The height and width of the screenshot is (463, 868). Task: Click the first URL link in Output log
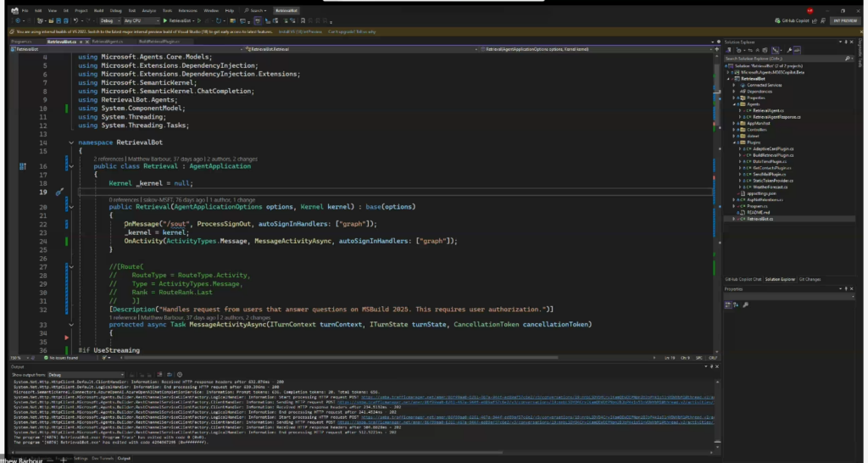[537, 397]
